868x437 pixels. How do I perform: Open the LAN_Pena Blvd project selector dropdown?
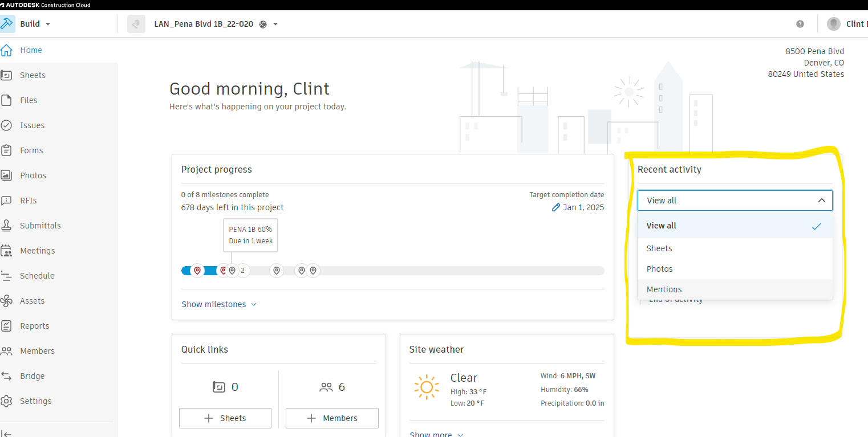point(275,24)
